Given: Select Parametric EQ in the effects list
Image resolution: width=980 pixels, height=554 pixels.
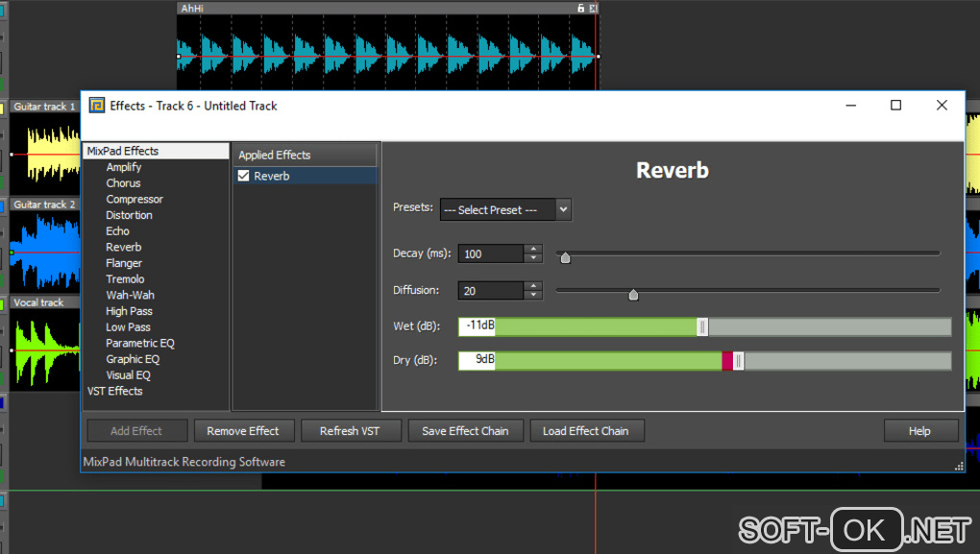Looking at the screenshot, I should pyautogui.click(x=140, y=343).
